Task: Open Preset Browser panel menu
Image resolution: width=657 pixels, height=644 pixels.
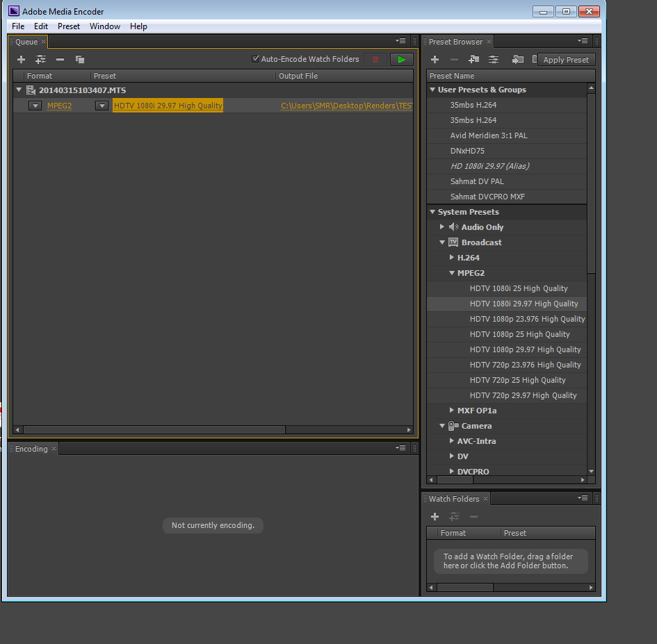Action: [x=583, y=41]
